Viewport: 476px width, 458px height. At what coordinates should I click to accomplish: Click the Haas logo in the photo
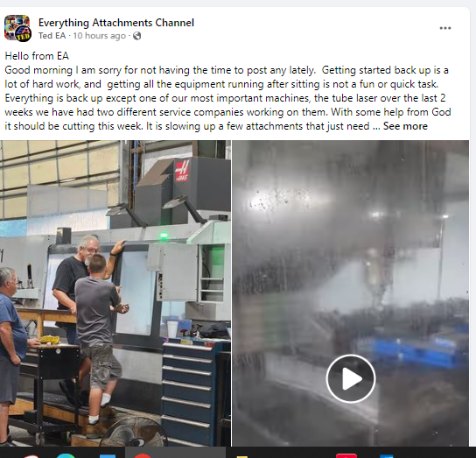(x=182, y=171)
